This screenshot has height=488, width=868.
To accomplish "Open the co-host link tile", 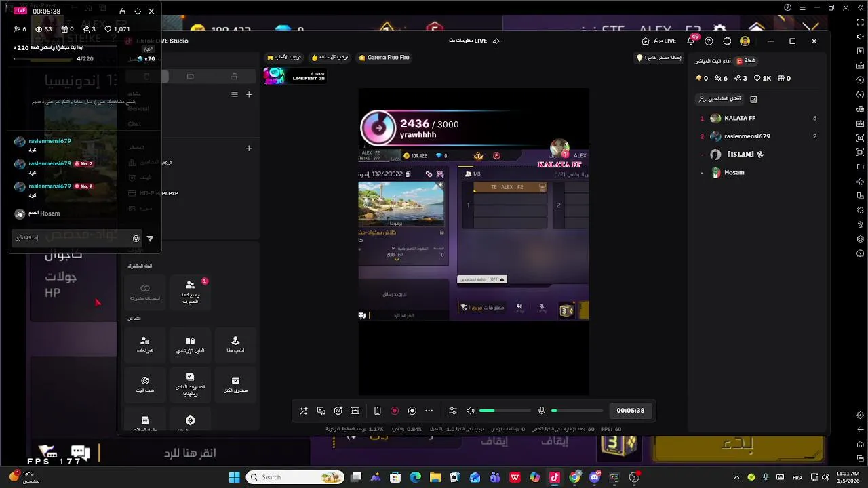I will (x=145, y=293).
